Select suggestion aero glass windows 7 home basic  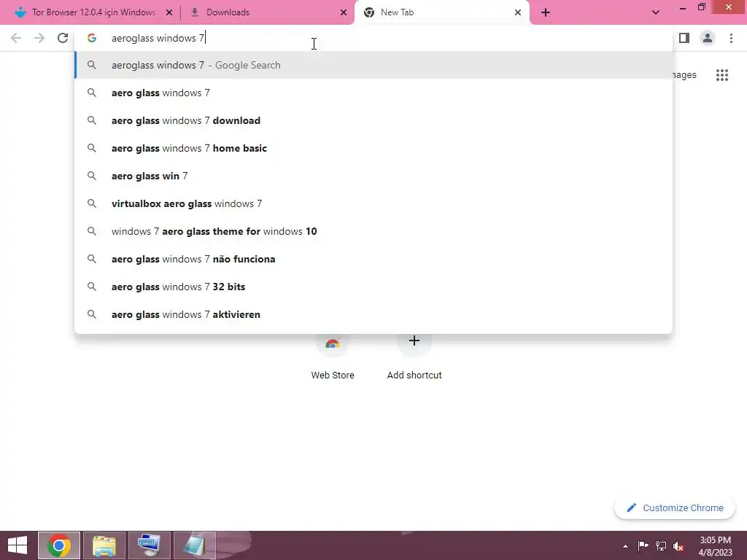373,148
